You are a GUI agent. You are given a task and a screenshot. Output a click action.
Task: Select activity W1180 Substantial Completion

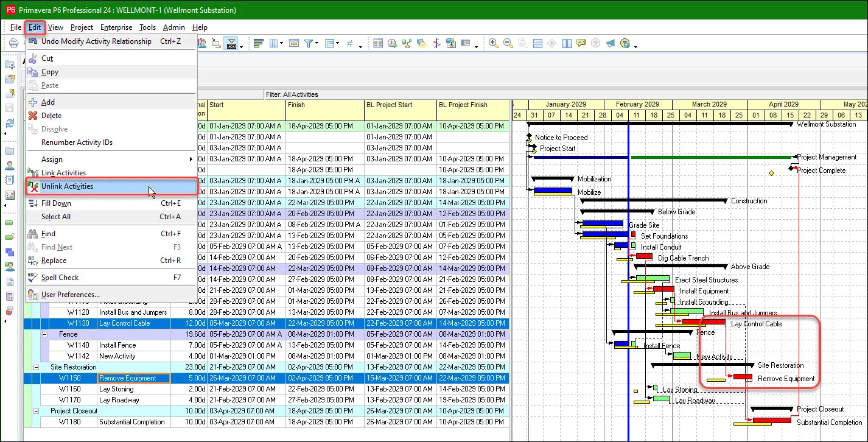(x=266, y=422)
